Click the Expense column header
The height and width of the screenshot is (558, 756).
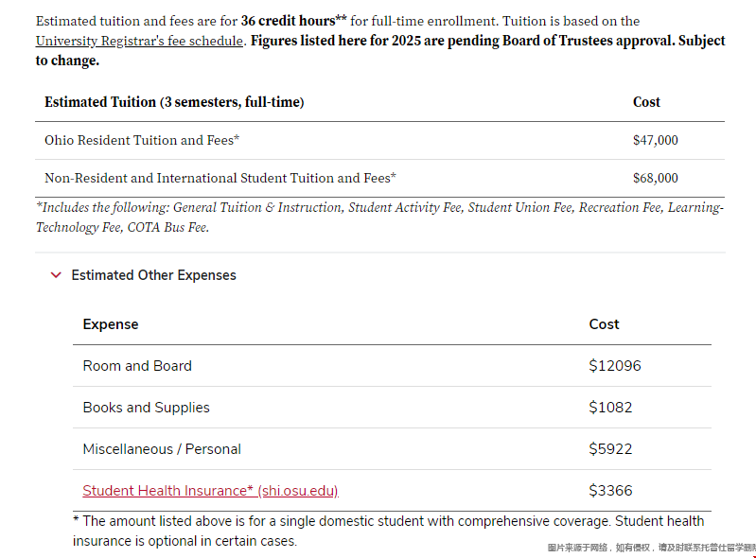pyautogui.click(x=111, y=324)
